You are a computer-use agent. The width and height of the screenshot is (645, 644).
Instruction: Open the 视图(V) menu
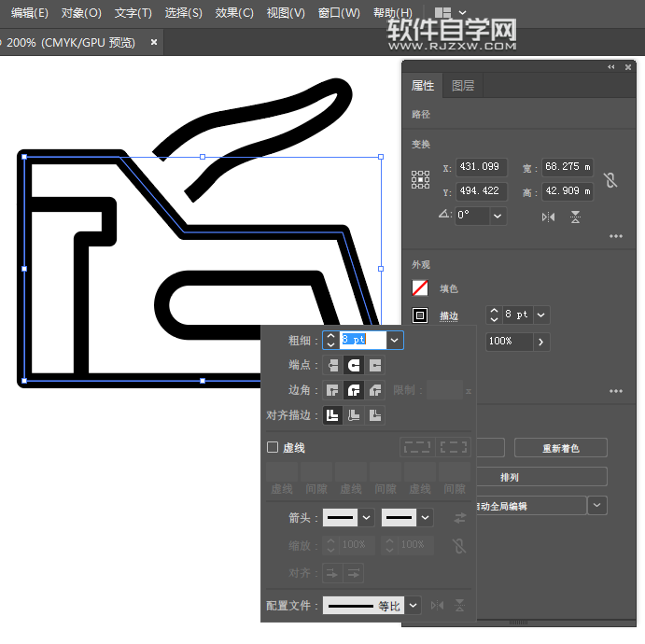[x=286, y=13]
